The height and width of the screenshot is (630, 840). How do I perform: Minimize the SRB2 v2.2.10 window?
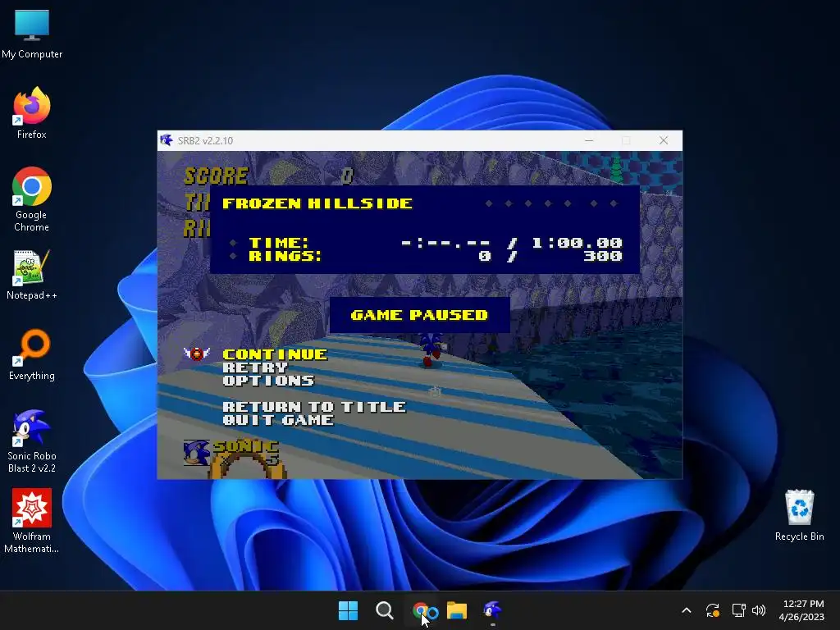point(589,140)
